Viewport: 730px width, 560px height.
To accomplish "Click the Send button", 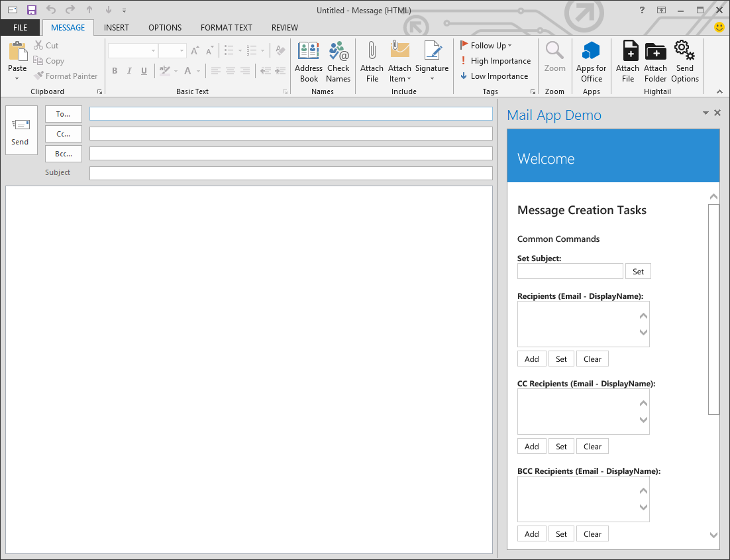I will pyautogui.click(x=20, y=131).
